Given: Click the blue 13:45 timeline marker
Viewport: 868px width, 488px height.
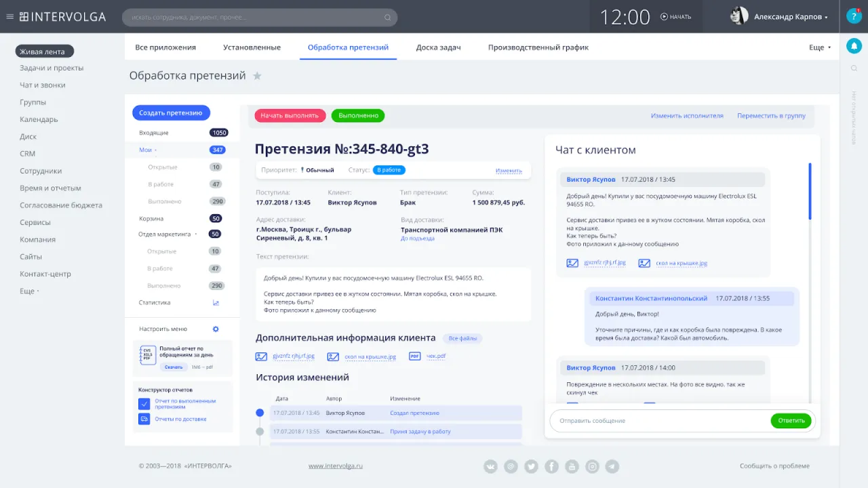Looking at the screenshot, I should (260, 412).
